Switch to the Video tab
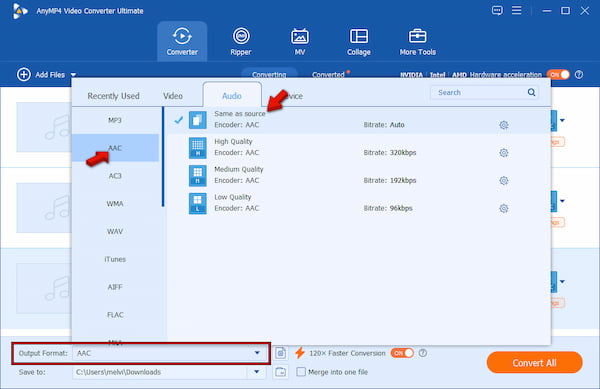This screenshot has height=389, width=600. coord(173,96)
